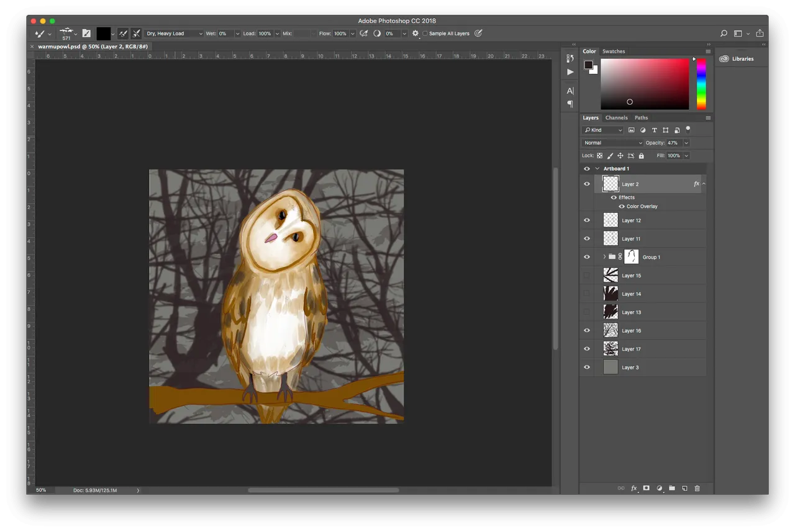Hide Layer 12 visibility
The height and width of the screenshot is (532, 795).
(587, 220)
